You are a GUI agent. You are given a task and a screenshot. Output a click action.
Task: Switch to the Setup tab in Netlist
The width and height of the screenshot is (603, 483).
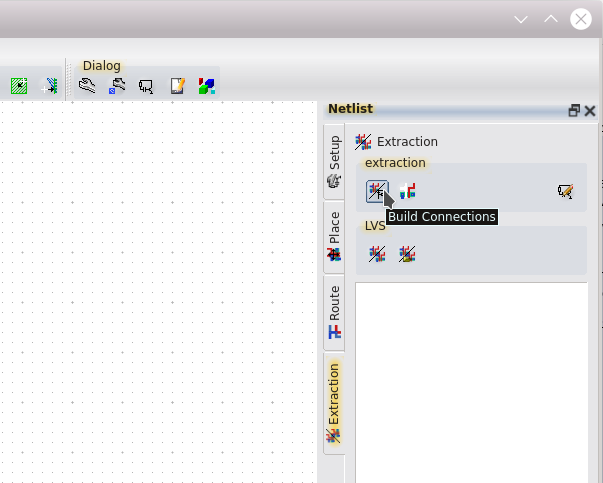pyautogui.click(x=334, y=162)
